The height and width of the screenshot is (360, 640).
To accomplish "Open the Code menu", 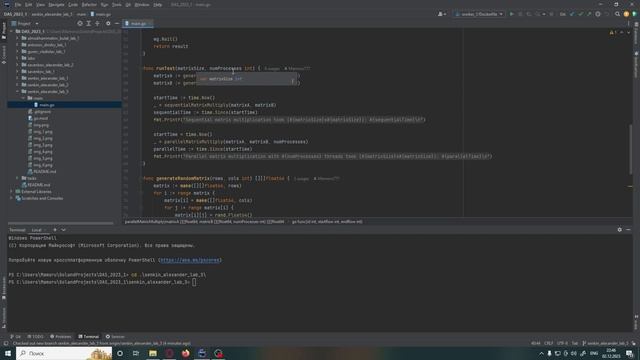I will click(x=73, y=4).
